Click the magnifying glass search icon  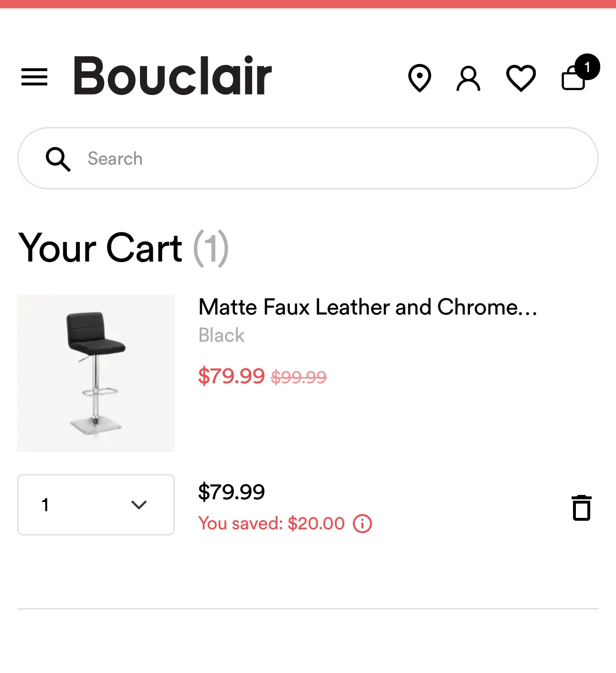[58, 159]
